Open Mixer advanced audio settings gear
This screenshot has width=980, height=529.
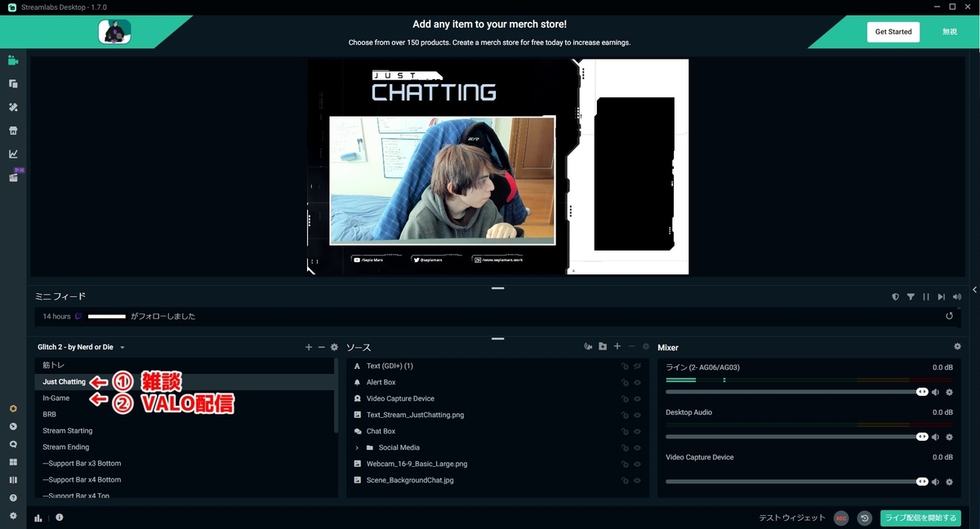click(x=958, y=347)
